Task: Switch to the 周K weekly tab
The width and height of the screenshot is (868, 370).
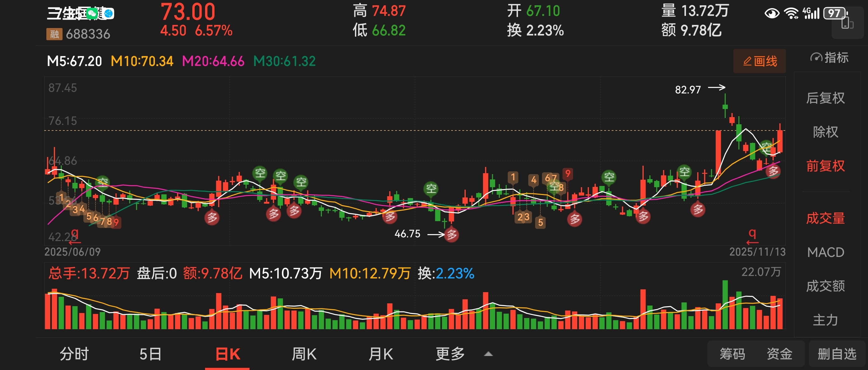Action: (x=304, y=354)
